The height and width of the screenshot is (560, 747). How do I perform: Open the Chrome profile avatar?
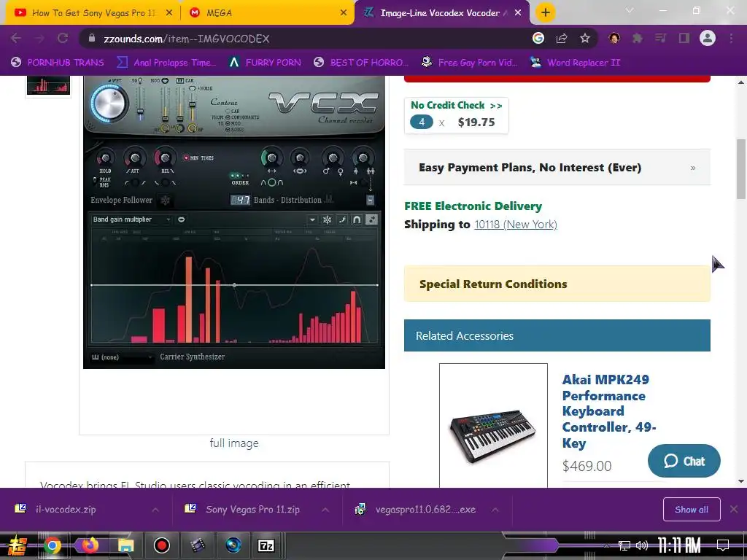tap(708, 38)
